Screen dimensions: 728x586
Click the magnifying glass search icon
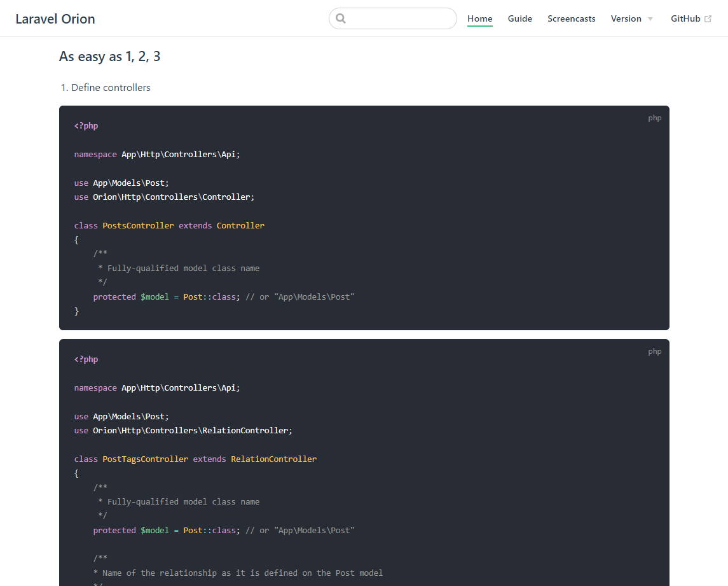tap(341, 18)
